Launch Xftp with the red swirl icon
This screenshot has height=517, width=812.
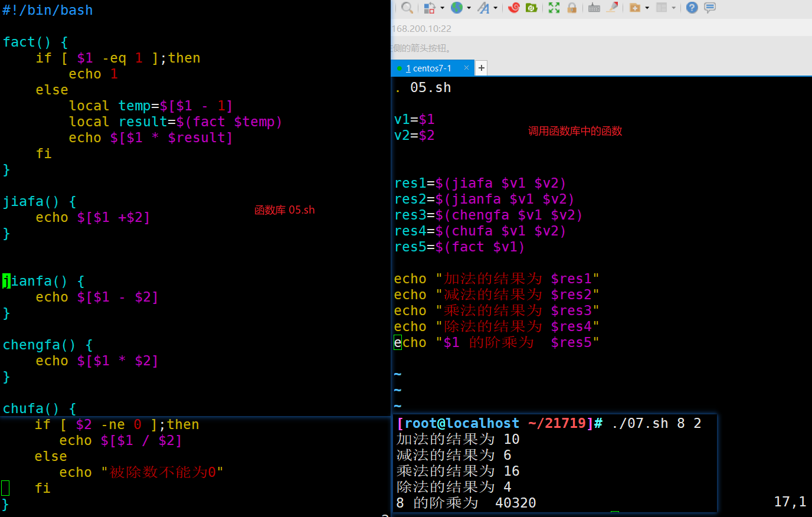click(514, 8)
